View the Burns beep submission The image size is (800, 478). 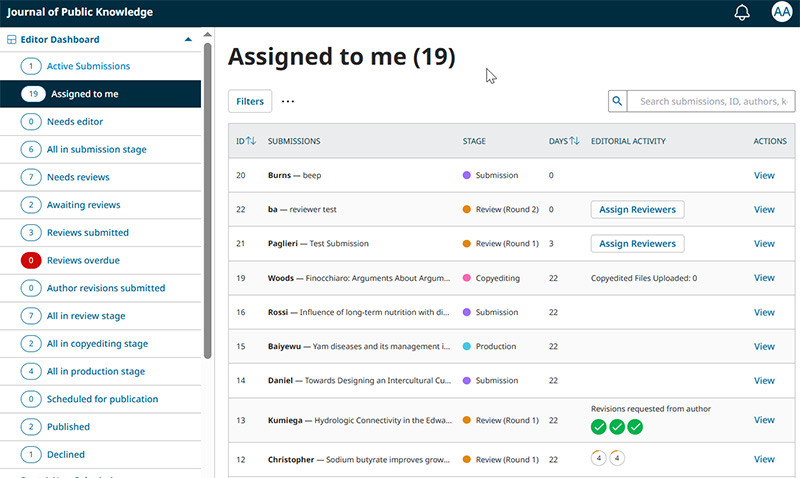[x=764, y=175]
